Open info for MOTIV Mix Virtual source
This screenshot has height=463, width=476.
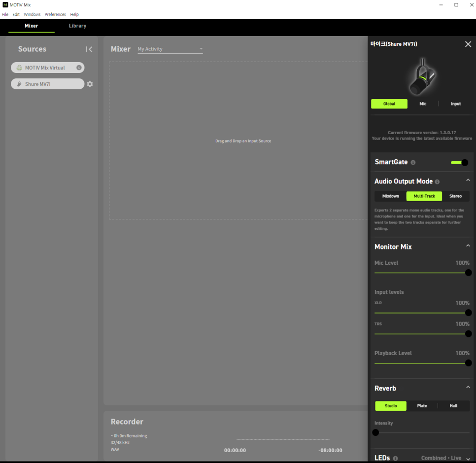[79, 68]
